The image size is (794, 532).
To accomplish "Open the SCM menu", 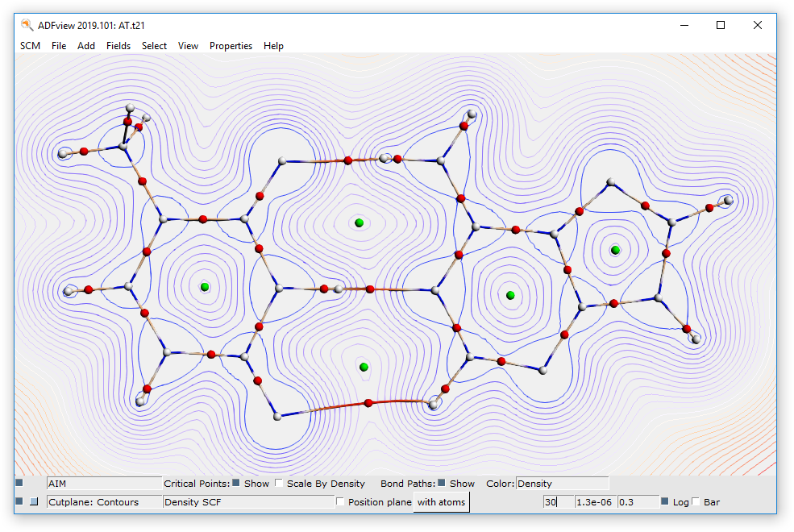I will click(x=30, y=46).
